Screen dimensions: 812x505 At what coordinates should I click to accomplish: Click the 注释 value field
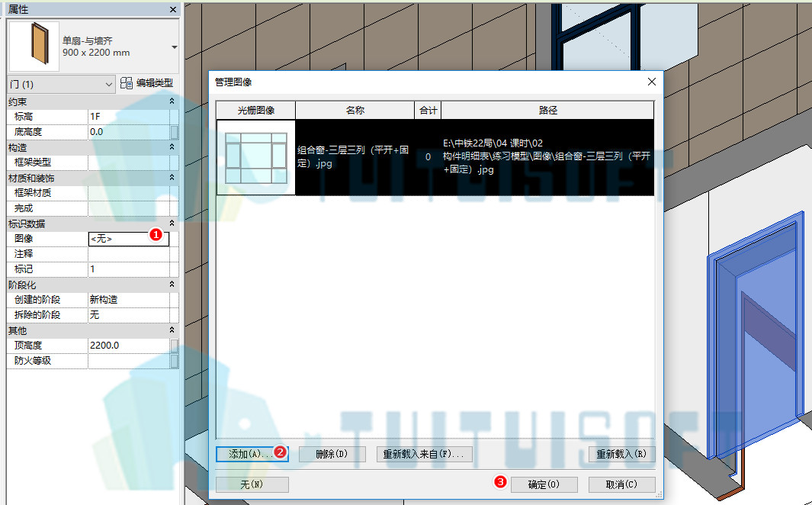pos(129,254)
